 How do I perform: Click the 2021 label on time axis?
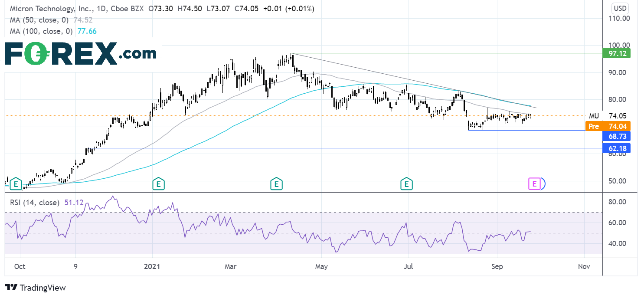[x=152, y=266]
